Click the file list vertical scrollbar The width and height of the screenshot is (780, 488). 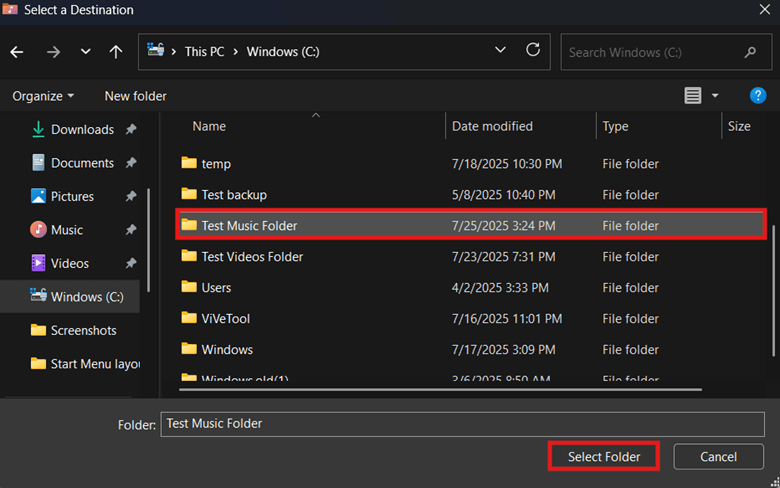tap(774, 291)
